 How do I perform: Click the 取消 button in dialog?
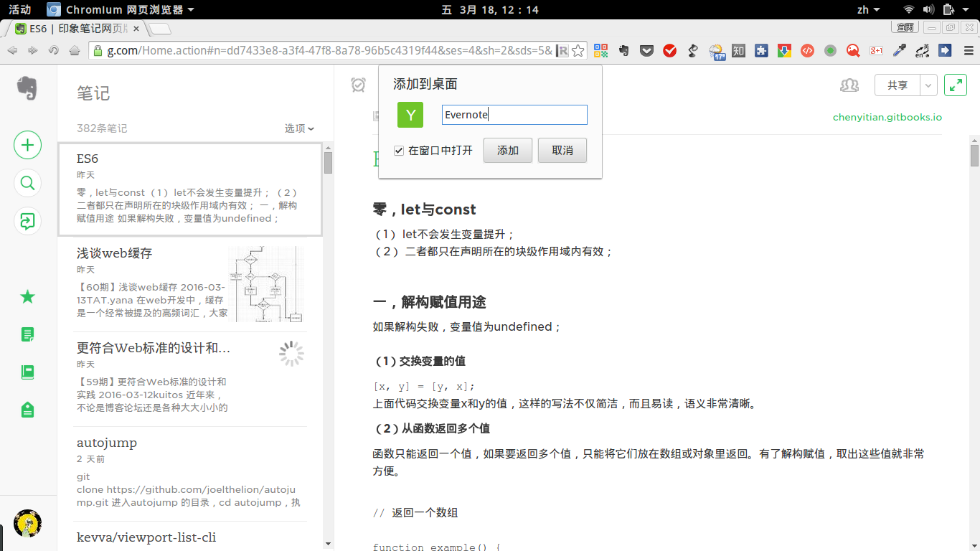[x=562, y=151]
